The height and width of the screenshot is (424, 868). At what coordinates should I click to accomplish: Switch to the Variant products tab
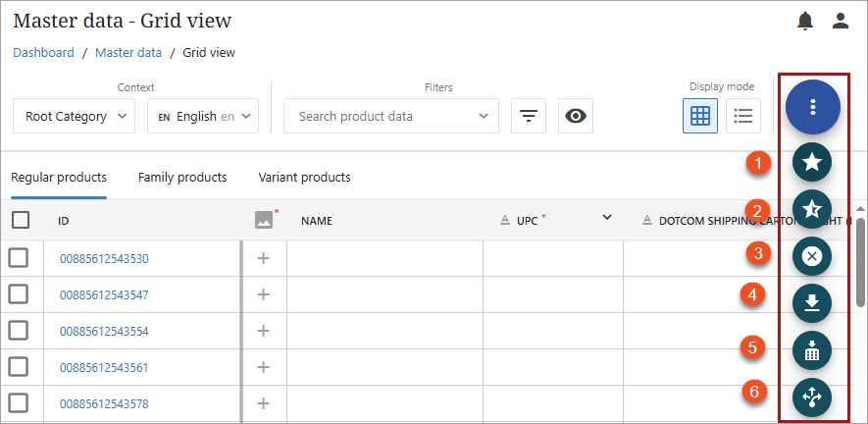point(304,178)
